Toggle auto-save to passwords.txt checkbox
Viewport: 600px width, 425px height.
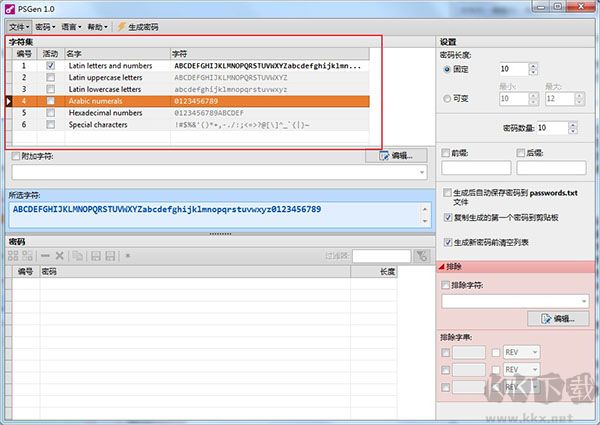447,192
